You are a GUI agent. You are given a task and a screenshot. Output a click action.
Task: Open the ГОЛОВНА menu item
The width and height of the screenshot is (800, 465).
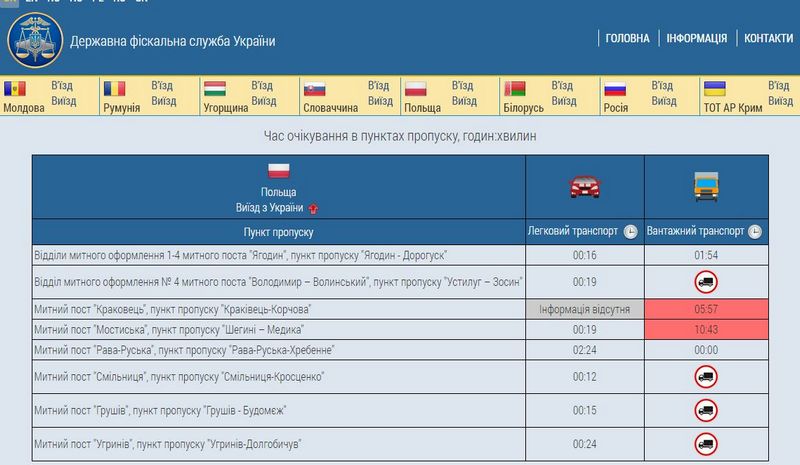pyautogui.click(x=627, y=38)
